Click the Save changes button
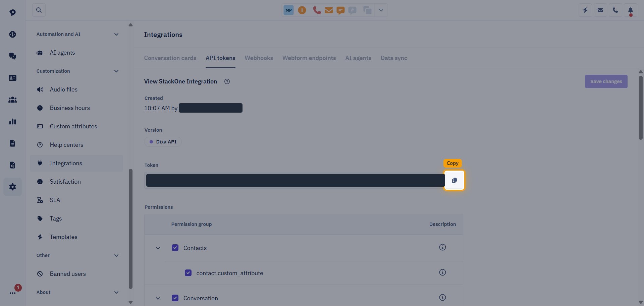Screen dimensions: 644x306 (606, 81)
